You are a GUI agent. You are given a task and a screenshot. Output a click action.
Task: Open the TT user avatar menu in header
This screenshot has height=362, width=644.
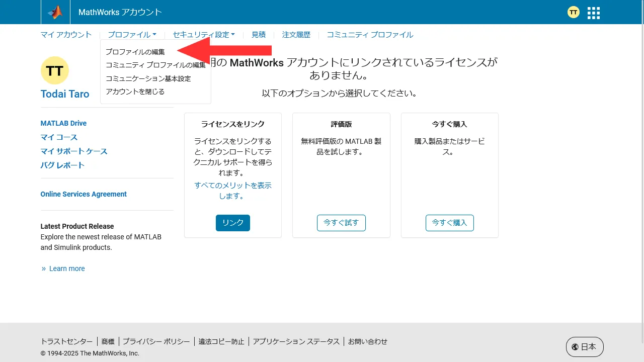coord(573,12)
